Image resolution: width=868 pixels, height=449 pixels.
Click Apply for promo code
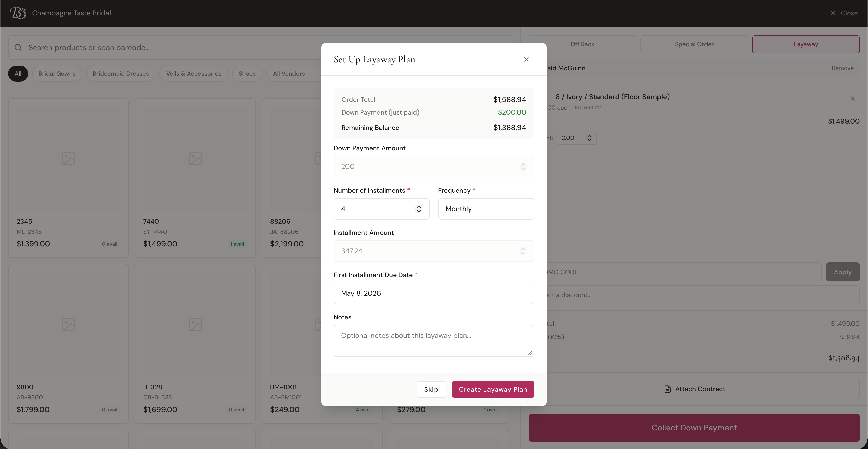pos(842,272)
